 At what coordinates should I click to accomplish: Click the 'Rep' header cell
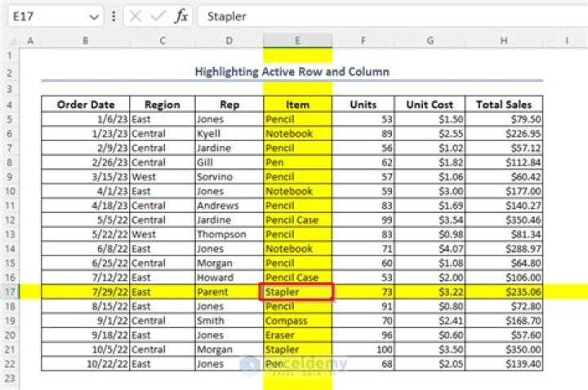coord(229,104)
